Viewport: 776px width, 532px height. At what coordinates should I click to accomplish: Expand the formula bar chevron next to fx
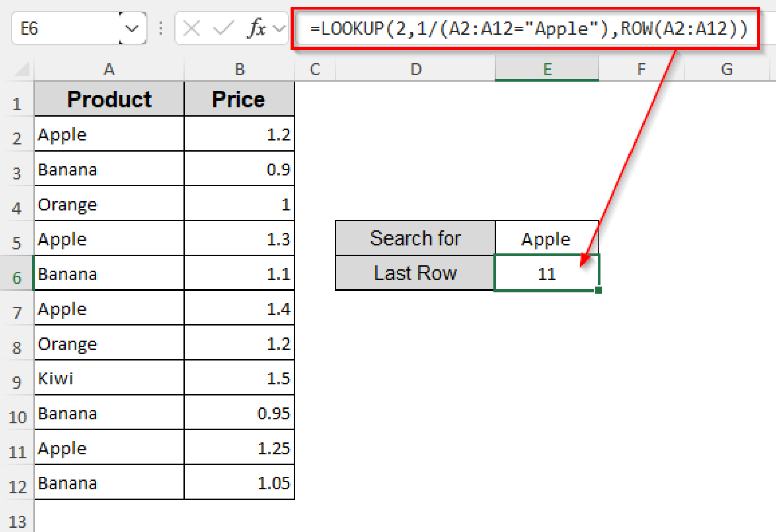(x=279, y=29)
